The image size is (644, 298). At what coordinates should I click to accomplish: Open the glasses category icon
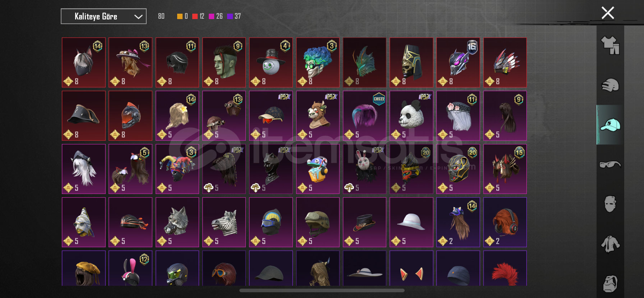(610, 164)
